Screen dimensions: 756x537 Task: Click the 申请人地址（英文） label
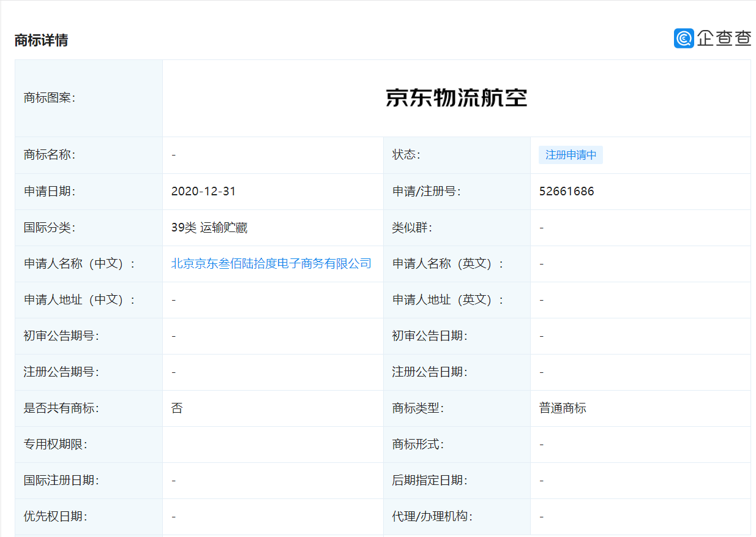448,300
